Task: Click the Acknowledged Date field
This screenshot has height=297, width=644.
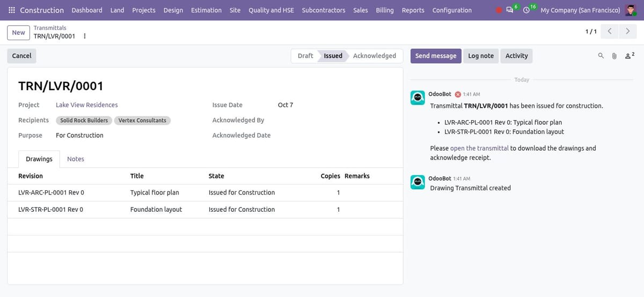Action: click(335, 136)
